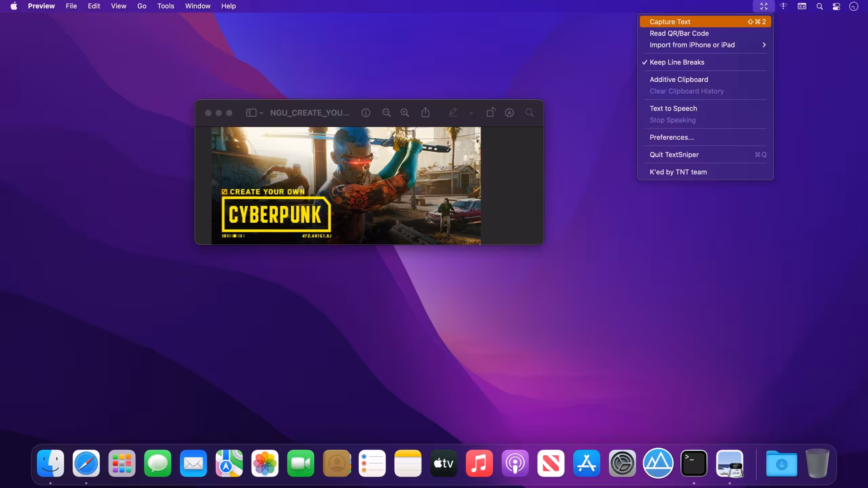Open the Edit menu
868x488 pixels.
(x=94, y=6)
